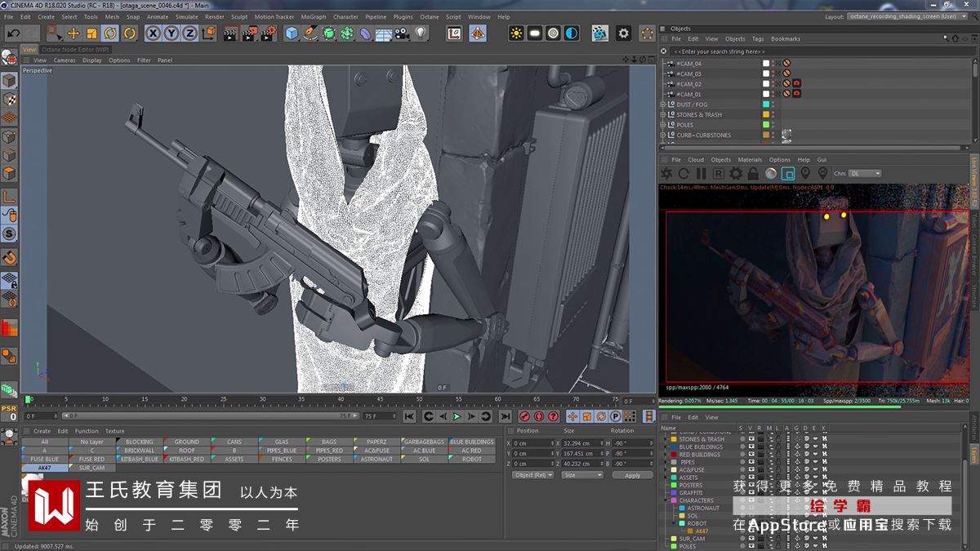Add a Cube primitive object
This screenshot has height=551, width=980.
[292, 33]
